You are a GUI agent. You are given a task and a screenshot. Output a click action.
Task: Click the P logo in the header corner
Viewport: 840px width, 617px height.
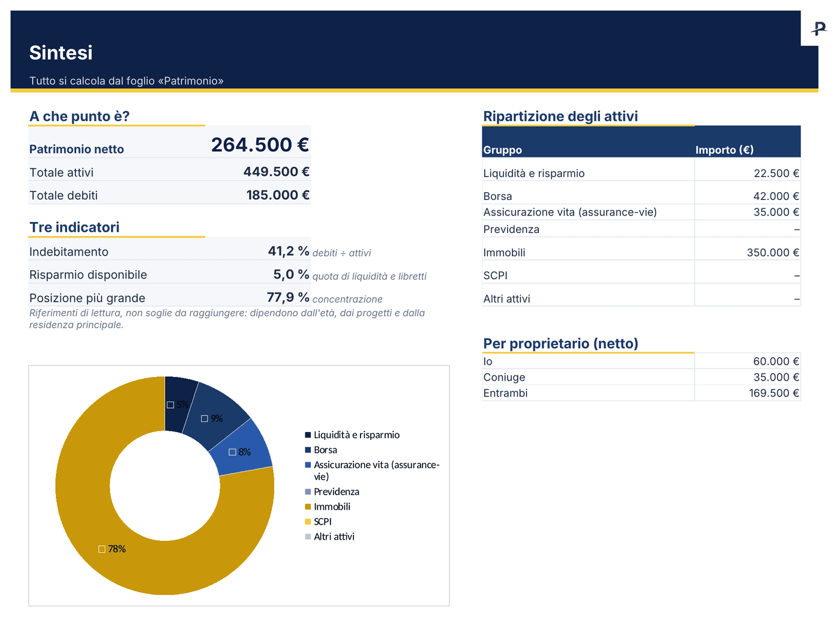[818, 28]
